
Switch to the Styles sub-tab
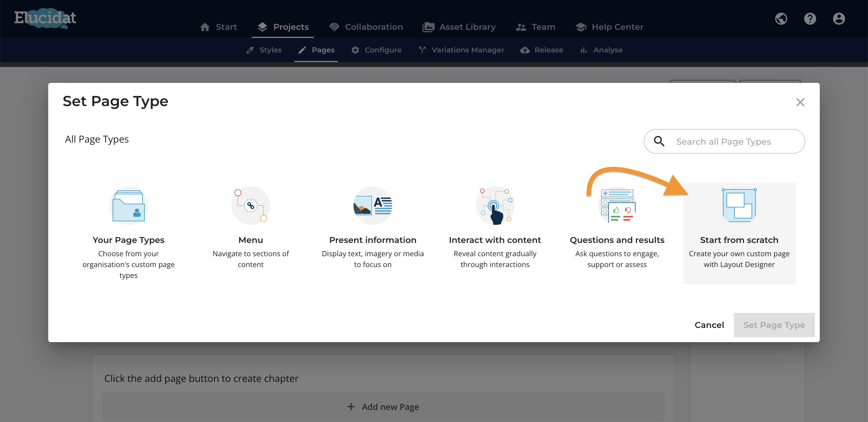[264, 50]
